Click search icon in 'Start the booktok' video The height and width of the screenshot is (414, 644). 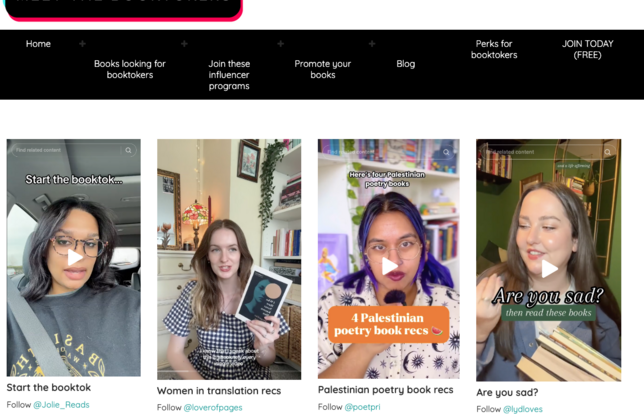tap(128, 150)
